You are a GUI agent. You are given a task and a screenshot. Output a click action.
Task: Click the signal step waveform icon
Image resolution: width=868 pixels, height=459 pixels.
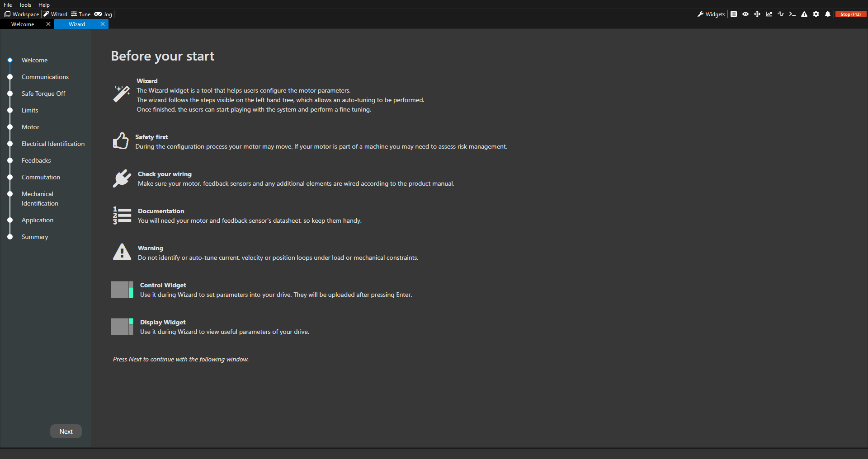780,14
